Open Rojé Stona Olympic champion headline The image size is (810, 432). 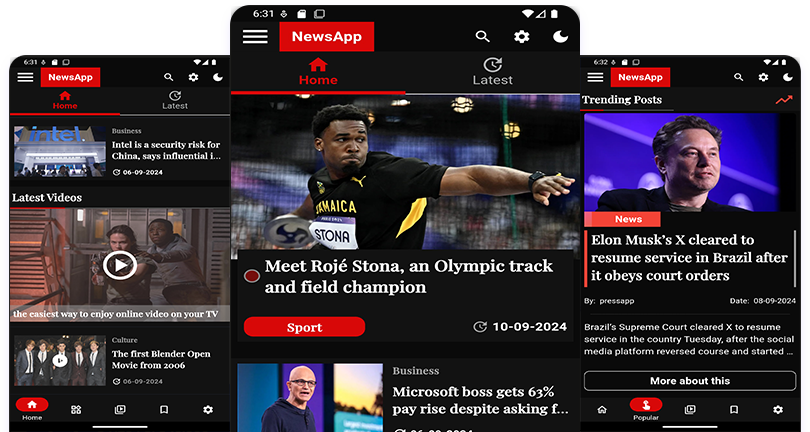click(x=409, y=276)
